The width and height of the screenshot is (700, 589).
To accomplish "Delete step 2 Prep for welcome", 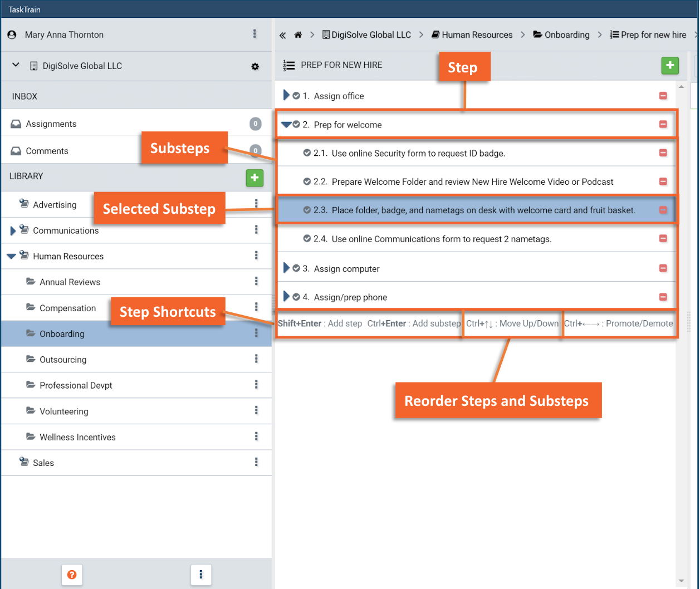I will point(663,124).
